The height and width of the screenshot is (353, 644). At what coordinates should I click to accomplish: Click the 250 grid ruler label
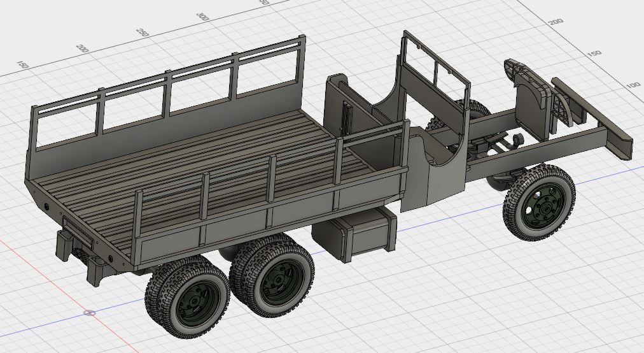click(x=143, y=32)
